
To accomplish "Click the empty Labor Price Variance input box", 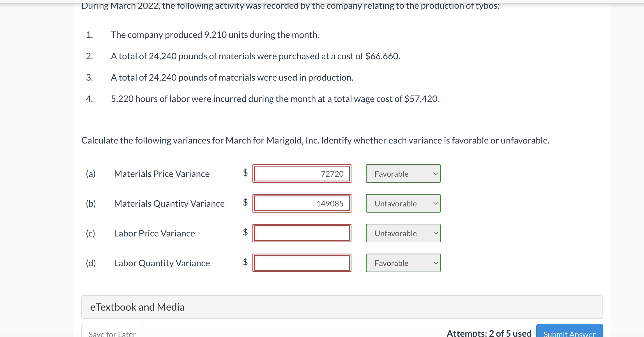I will click(302, 233).
